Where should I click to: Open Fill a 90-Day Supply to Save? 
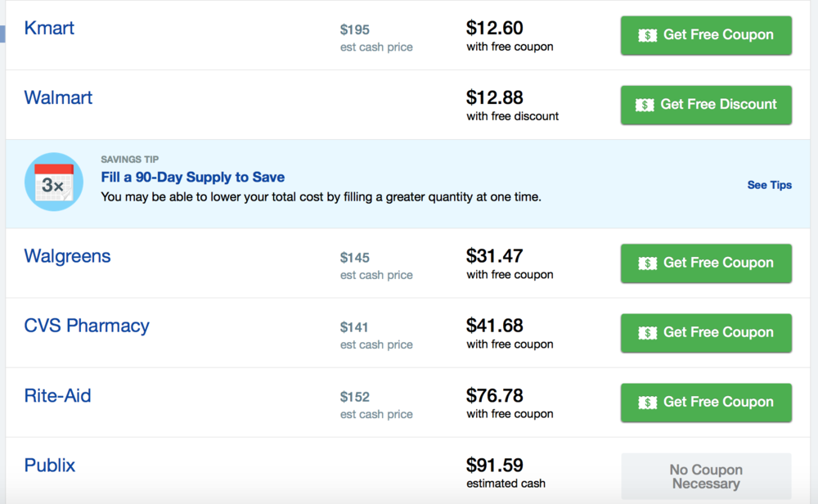tap(192, 178)
